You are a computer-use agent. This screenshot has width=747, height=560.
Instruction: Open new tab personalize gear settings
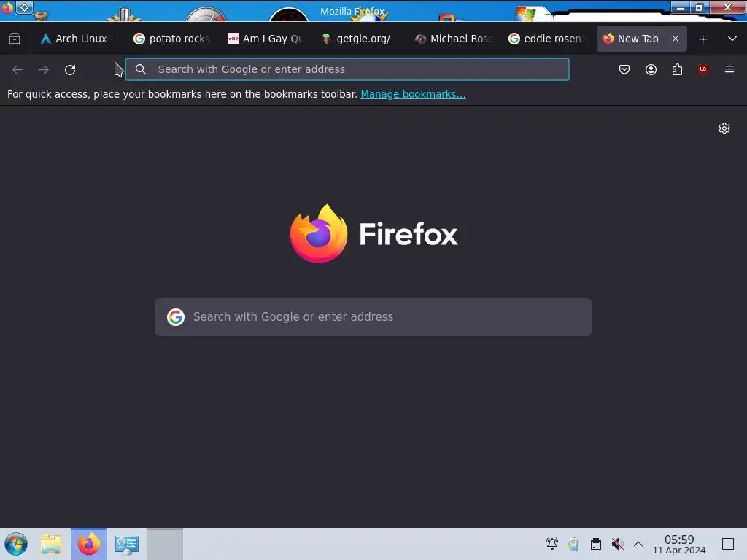point(724,128)
